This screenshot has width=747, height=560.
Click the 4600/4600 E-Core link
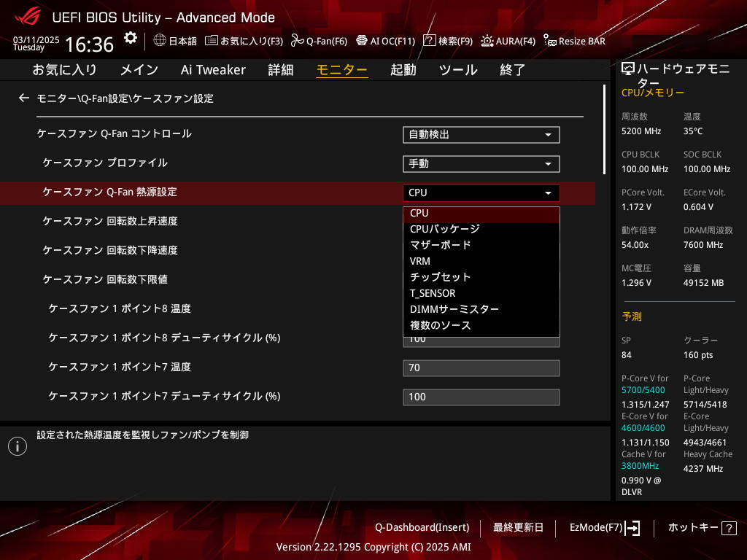[643, 428]
